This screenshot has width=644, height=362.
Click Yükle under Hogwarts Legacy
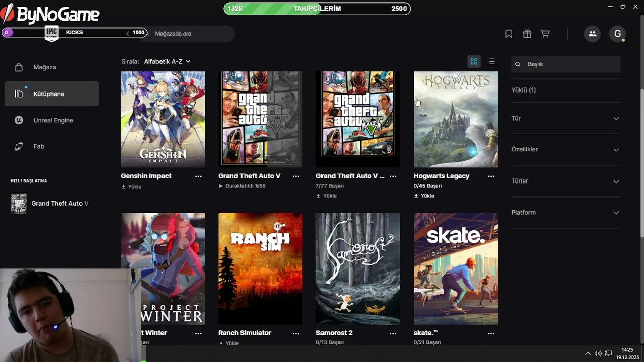click(424, 196)
